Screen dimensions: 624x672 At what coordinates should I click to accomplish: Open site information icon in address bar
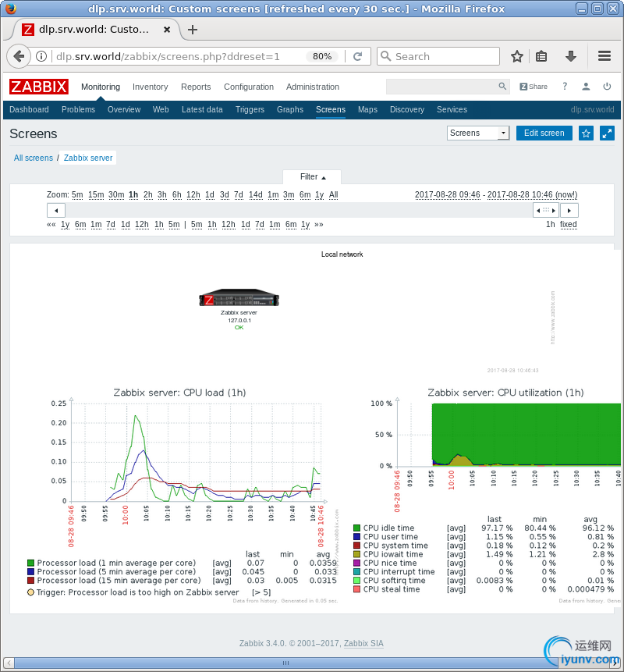tap(41, 56)
